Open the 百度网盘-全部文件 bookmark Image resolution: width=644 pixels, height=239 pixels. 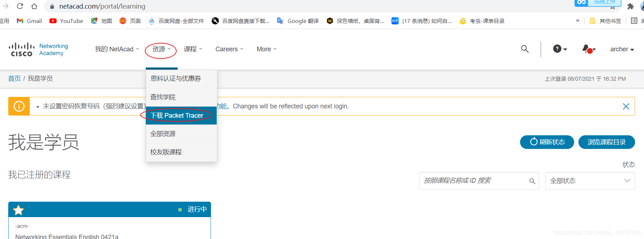[176, 21]
